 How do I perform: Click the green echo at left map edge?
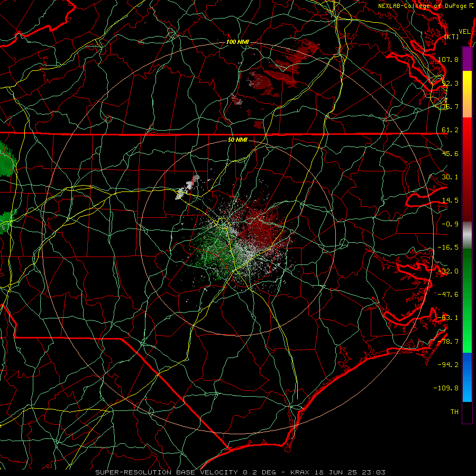pyautogui.click(x=7, y=161)
